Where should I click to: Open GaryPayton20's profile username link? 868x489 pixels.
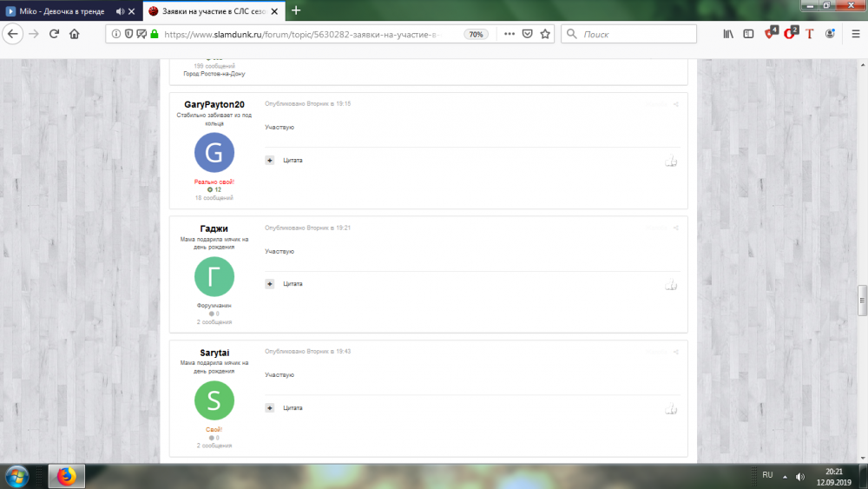coord(214,104)
